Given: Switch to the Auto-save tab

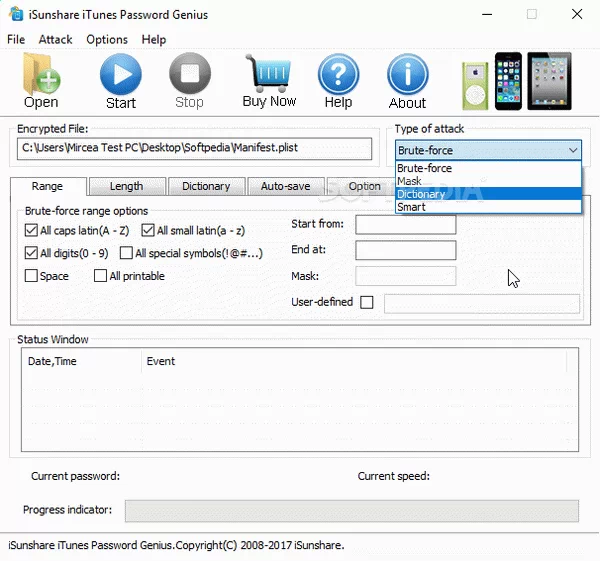Looking at the screenshot, I should click(286, 186).
